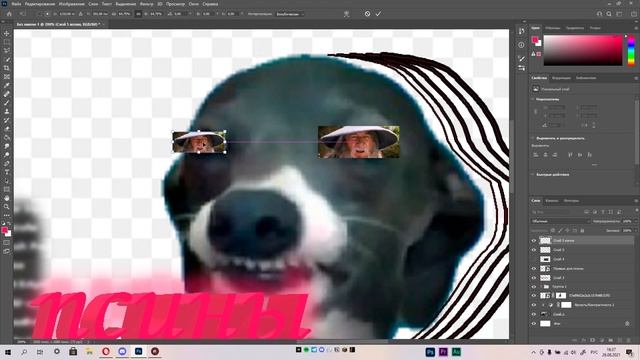Select the Move tool
Screen dimensions: 640x360
pyautogui.click(x=7, y=33)
